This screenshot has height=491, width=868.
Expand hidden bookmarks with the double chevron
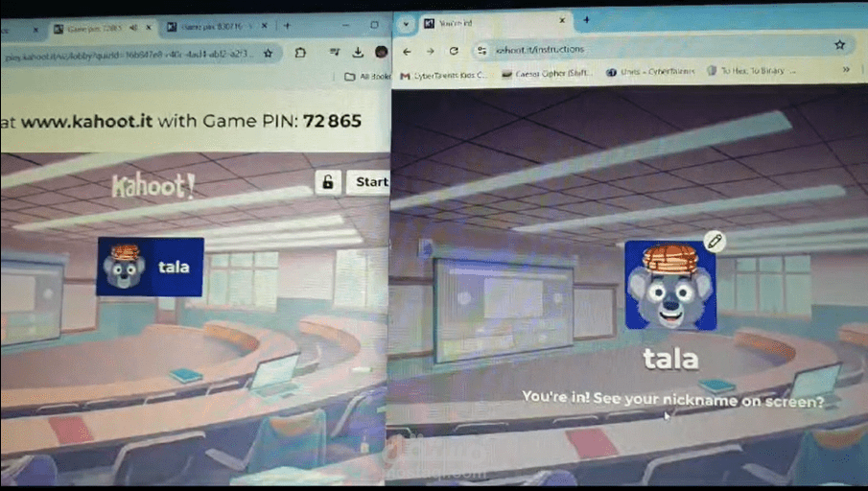(846, 70)
